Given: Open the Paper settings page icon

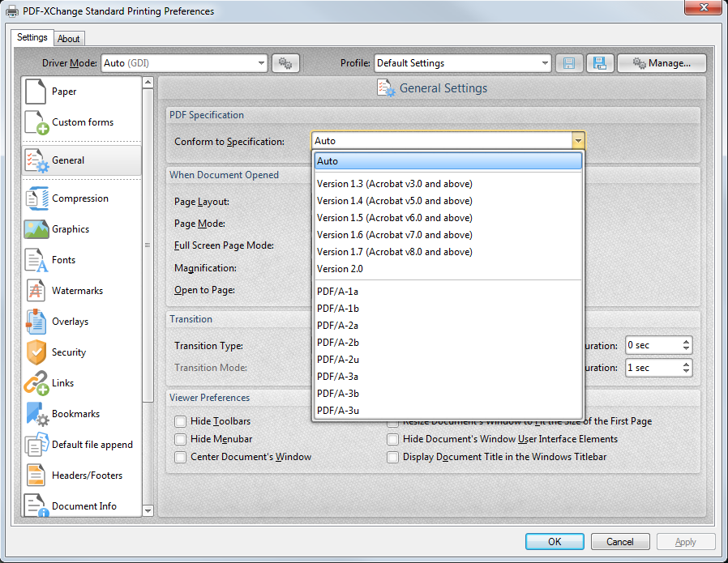Looking at the screenshot, I should coord(36,92).
